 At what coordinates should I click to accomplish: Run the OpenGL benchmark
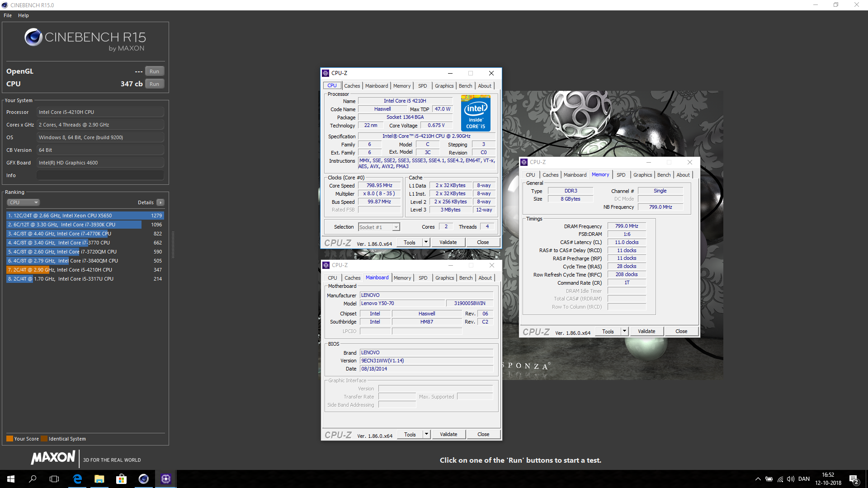pyautogui.click(x=155, y=71)
